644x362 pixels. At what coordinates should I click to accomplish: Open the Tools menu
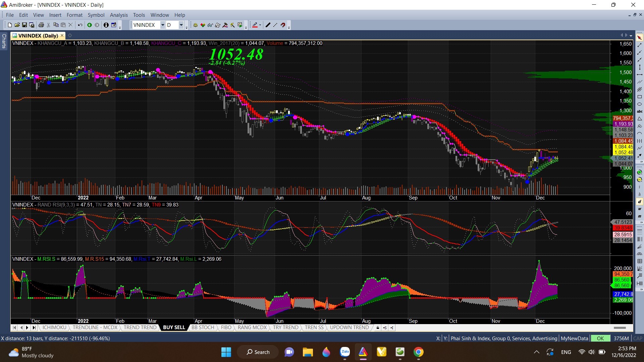139,15
